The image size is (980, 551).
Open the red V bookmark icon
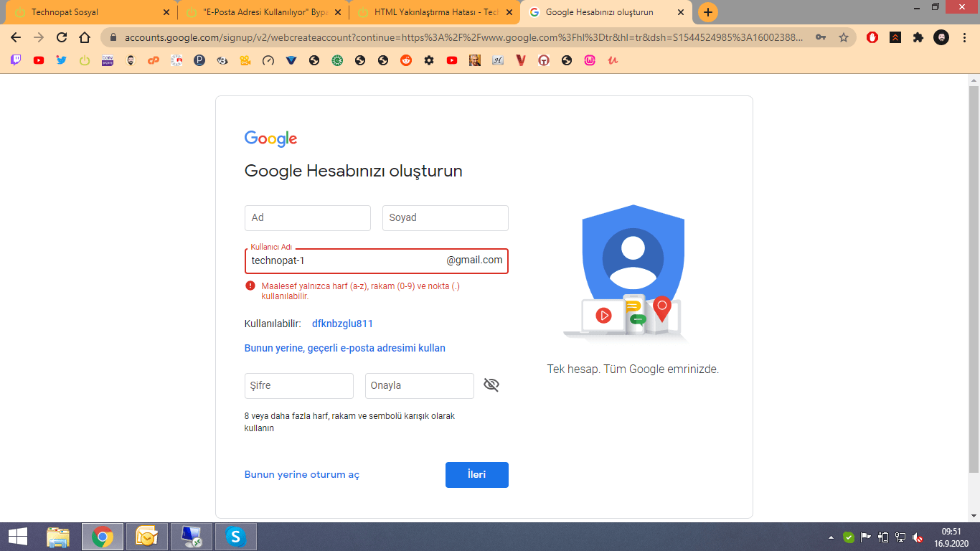[x=521, y=61]
